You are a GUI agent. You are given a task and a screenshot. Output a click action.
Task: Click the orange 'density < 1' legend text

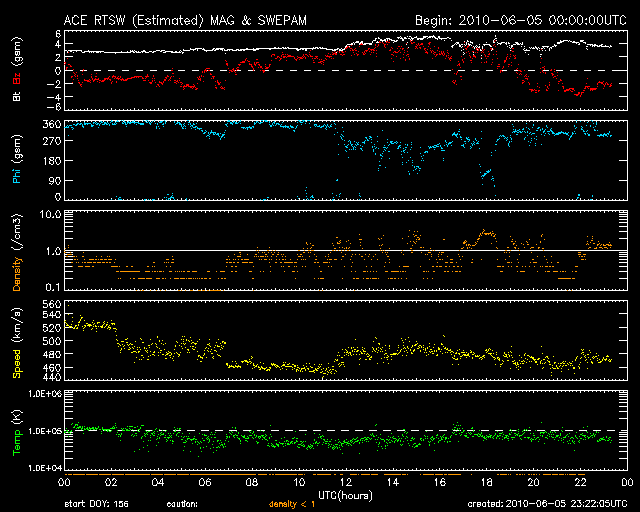click(290, 505)
